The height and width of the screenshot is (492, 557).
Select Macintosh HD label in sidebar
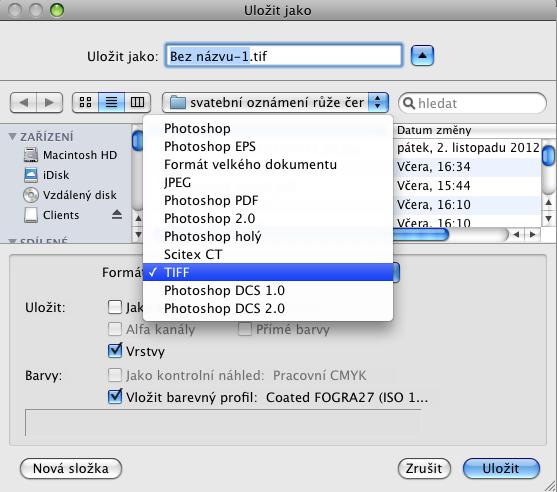[x=80, y=155]
